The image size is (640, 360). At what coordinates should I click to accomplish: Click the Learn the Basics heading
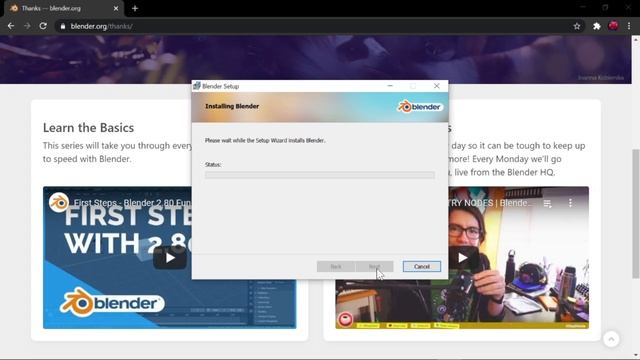pos(89,127)
